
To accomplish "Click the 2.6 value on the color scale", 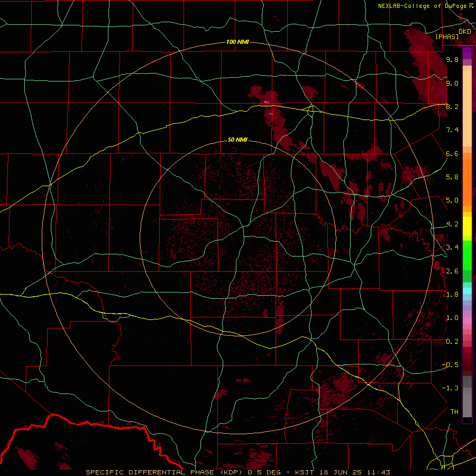I will 452,271.
